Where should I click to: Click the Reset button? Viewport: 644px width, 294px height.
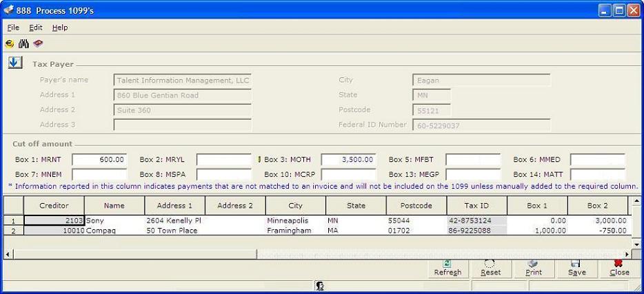(491, 269)
